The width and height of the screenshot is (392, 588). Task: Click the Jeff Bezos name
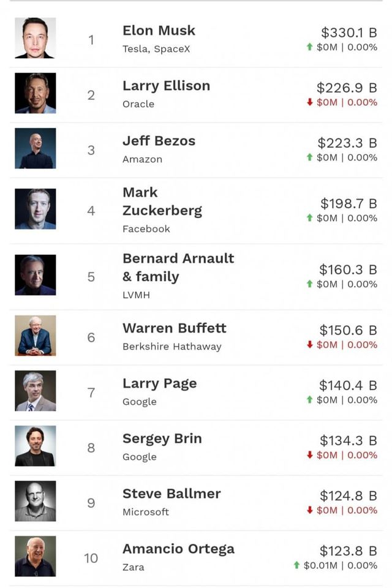(x=159, y=141)
